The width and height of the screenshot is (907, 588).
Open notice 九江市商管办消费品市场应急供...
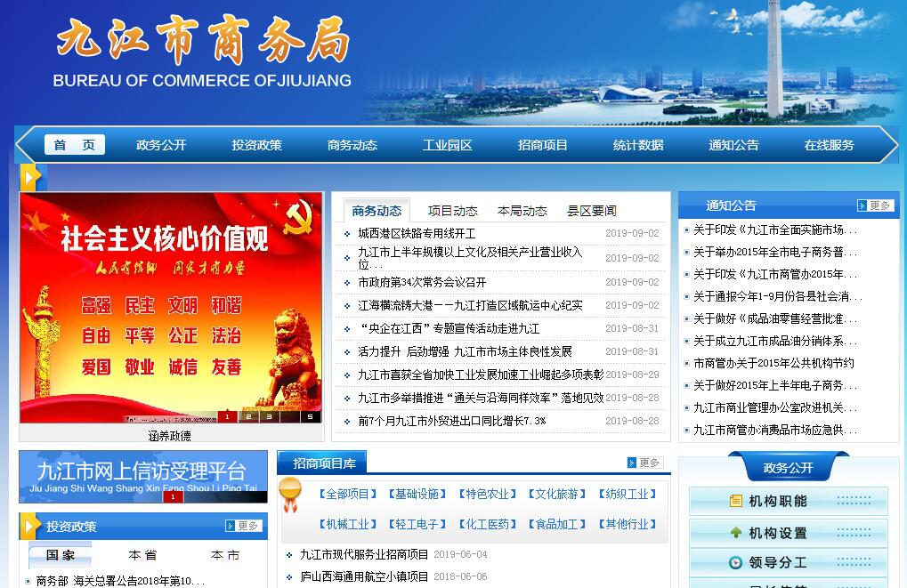(774, 430)
